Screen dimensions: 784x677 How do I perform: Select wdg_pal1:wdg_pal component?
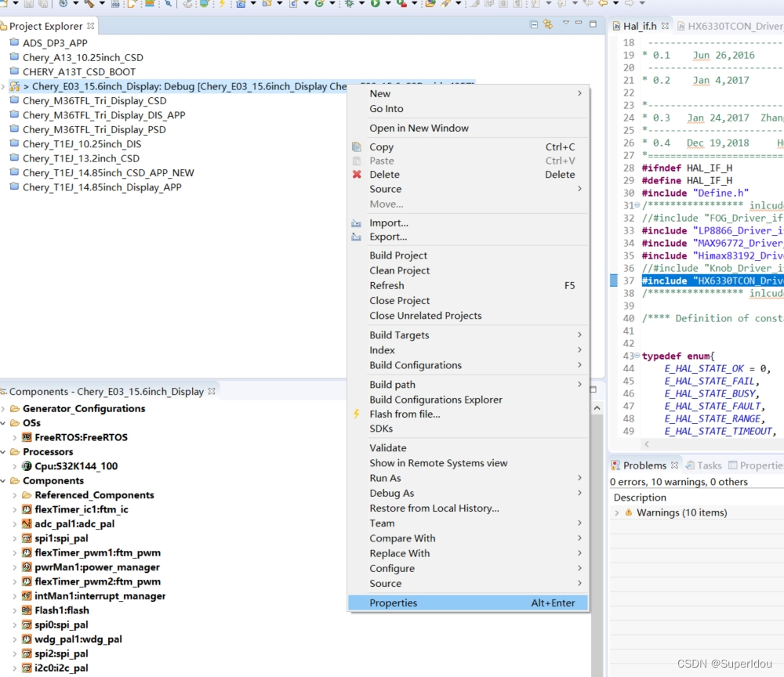(78, 639)
